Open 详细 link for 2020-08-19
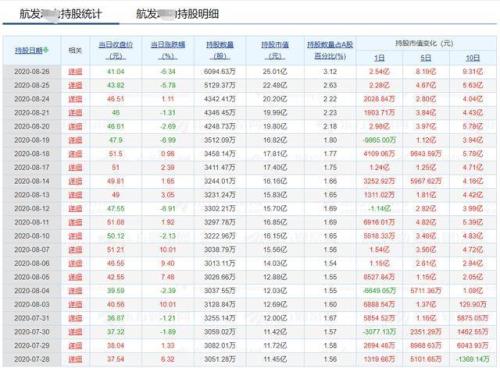 (x=75, y=140)
